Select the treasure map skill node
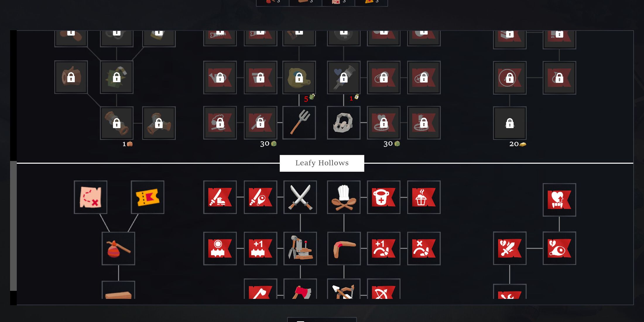This screenshot has height=322, width=644. [90, 197]
